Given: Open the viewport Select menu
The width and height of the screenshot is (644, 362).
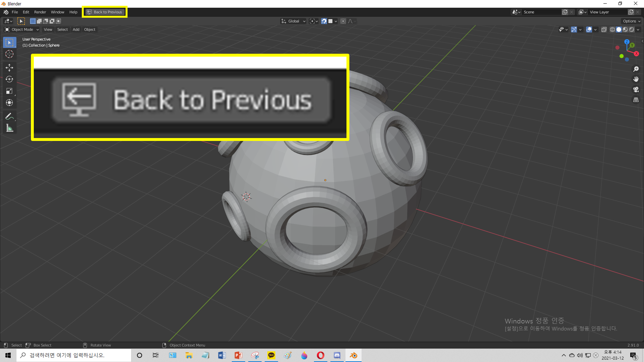Looking at the screenshot, I should [x=62, y=30].
